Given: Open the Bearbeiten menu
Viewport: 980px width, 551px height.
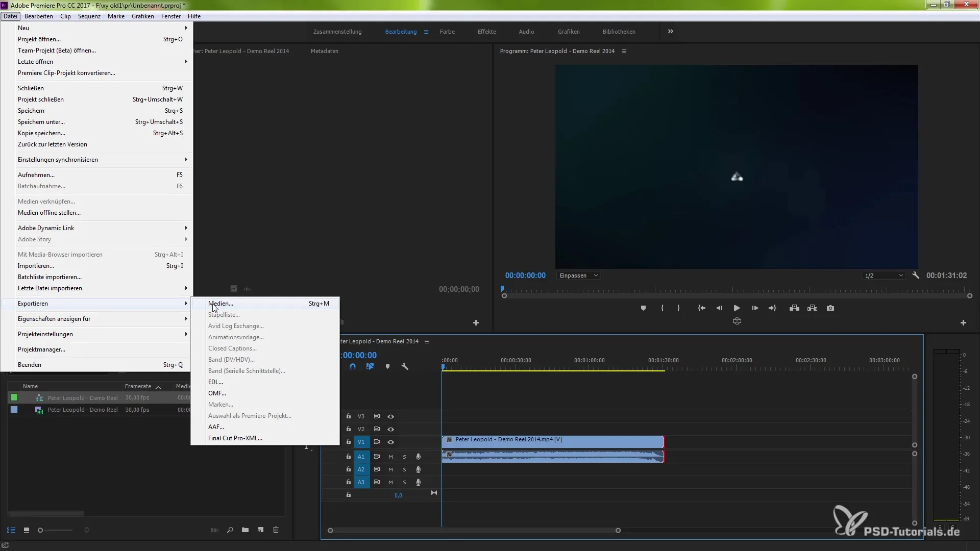Looking at the screenshot, I should click(x=39, y=16).
